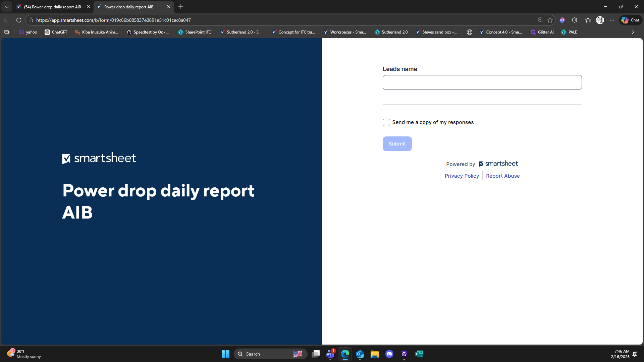Click the Report Abuse link
This screenshot has width=644, height=362.
coord(503,176)
